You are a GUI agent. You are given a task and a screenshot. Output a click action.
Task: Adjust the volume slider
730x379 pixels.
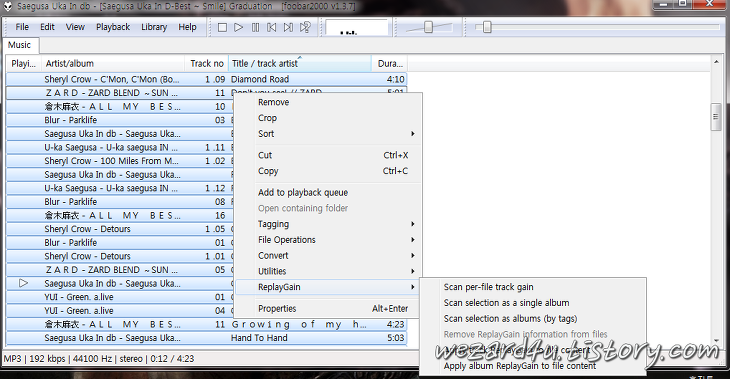pos(429,27)
